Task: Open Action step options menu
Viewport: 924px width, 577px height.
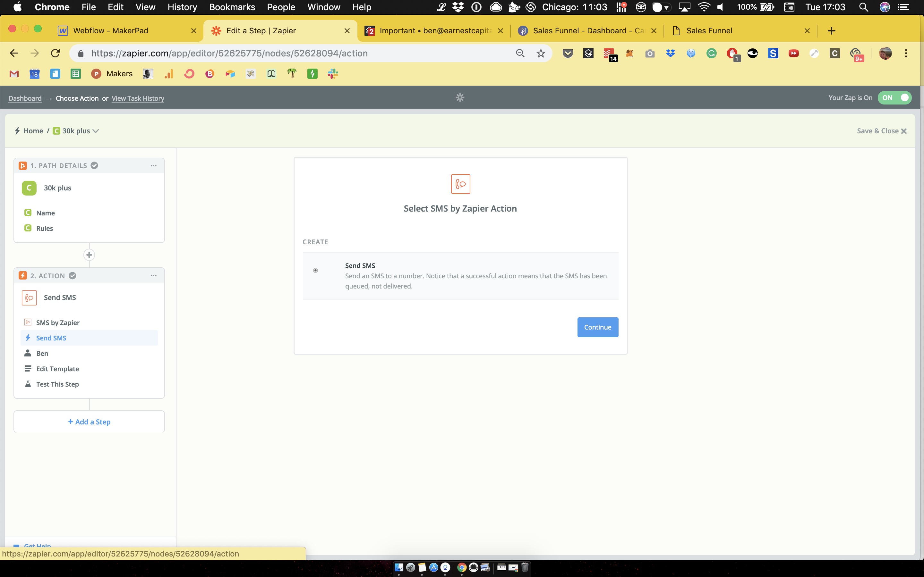Action: coord(153,276)
